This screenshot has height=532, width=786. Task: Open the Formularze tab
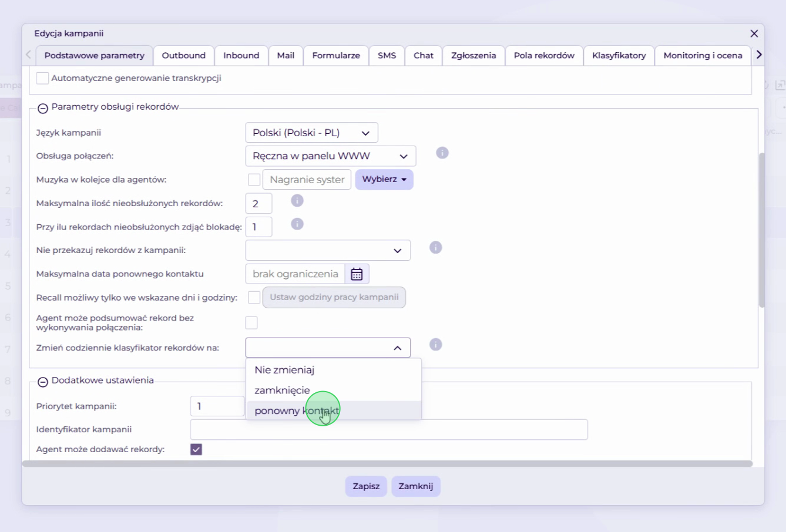(x=336, y=56)
